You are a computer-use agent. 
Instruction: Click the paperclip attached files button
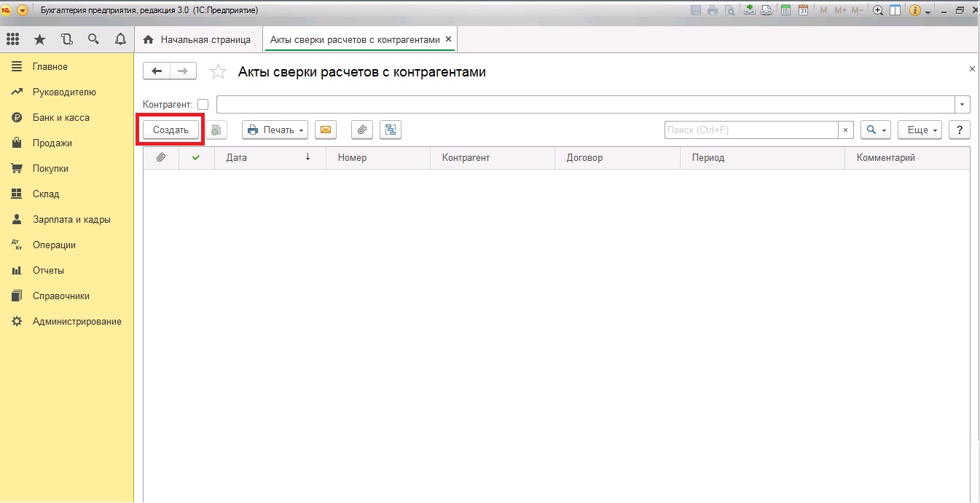click(x=362, y=130)
